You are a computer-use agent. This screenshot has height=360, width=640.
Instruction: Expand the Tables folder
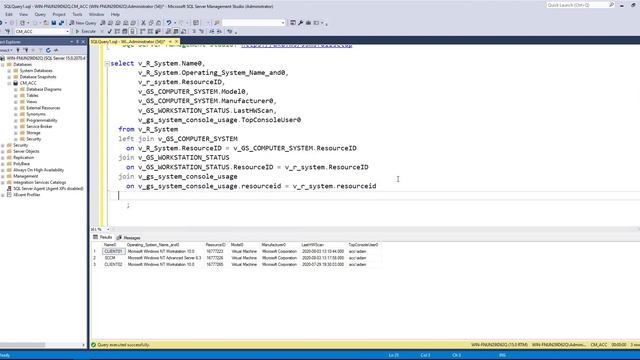[16, 96]
